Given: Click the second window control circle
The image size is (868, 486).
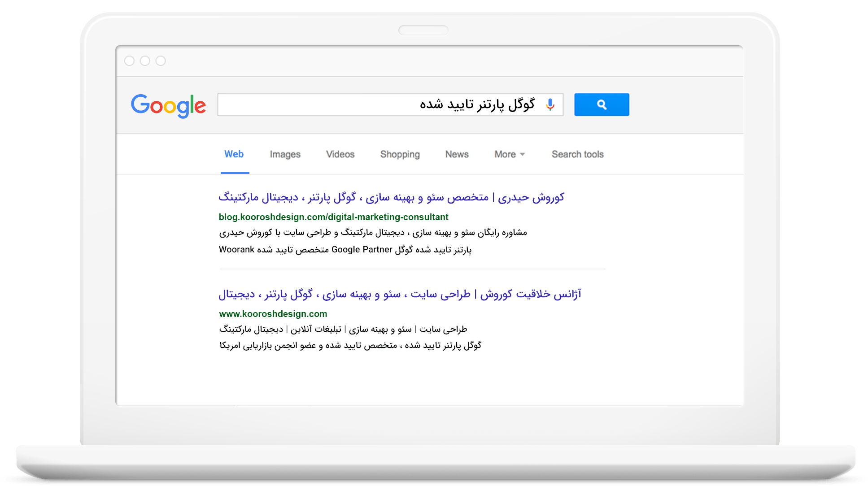Looking at the screenshot, I should pos(145,61).
